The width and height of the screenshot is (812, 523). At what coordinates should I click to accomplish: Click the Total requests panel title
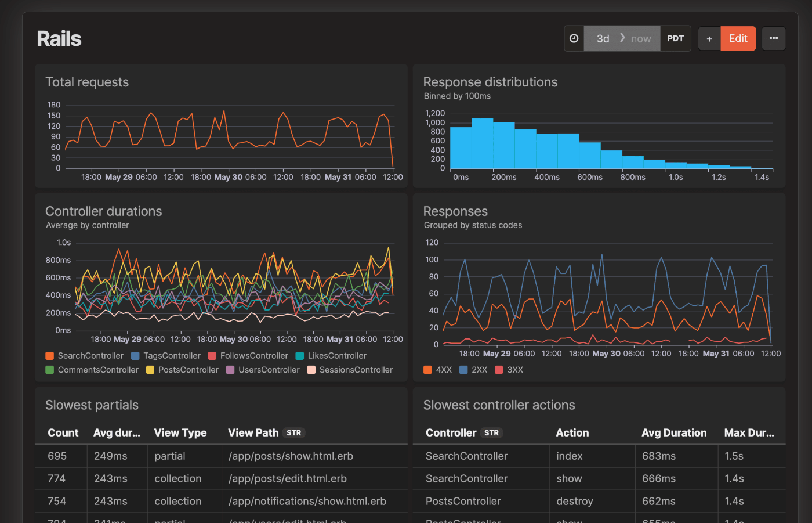87,82
